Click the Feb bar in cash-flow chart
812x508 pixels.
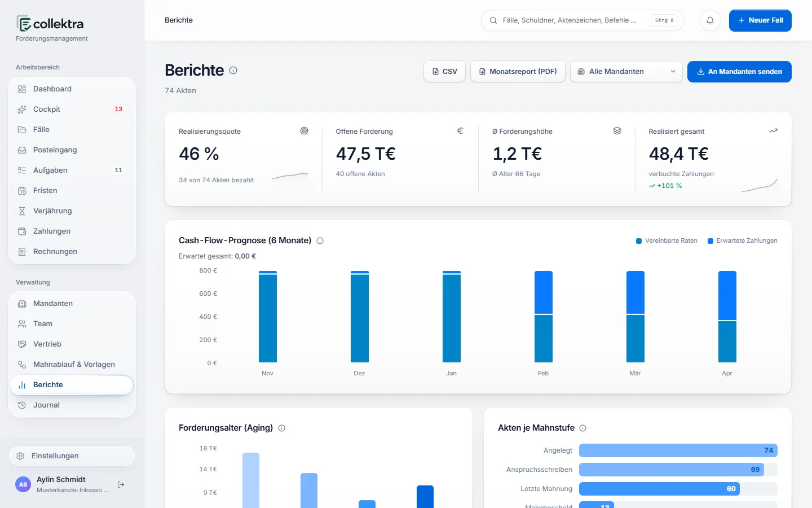(544, 317)
